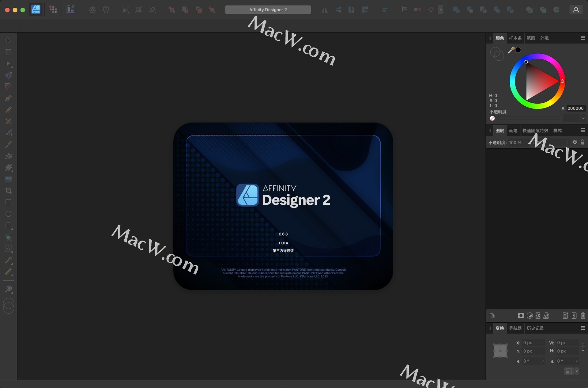Open the rotation R field dropdown
This screenshot has height=388, width=588.
[542, 361]
